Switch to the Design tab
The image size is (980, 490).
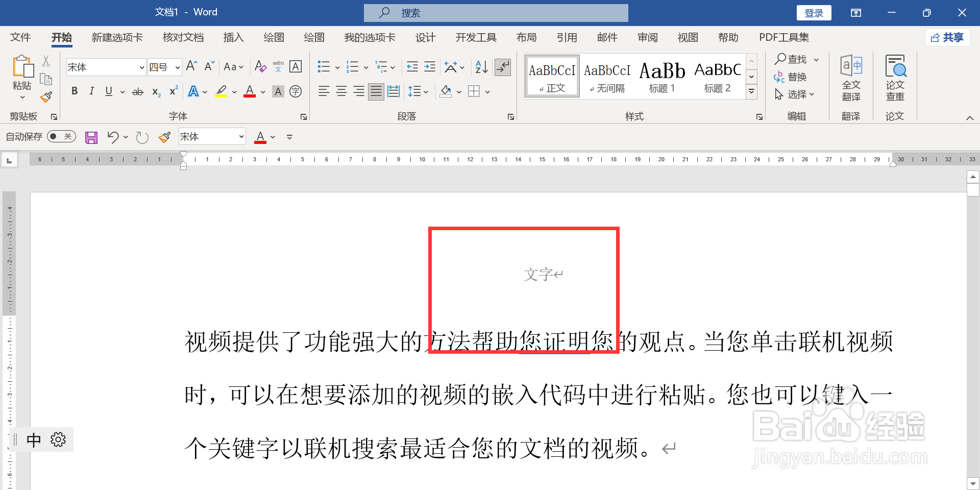pos(425,37)
